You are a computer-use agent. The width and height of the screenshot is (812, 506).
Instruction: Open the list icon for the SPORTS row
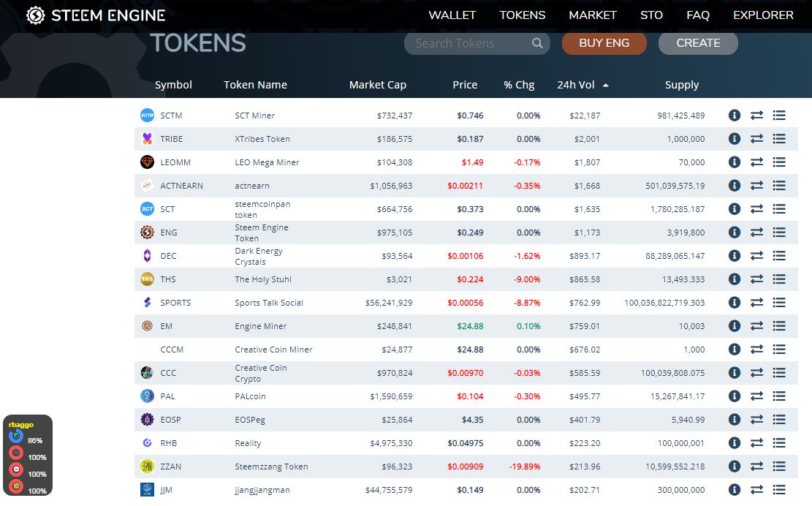pyautogui.click(x=779, y=303)
